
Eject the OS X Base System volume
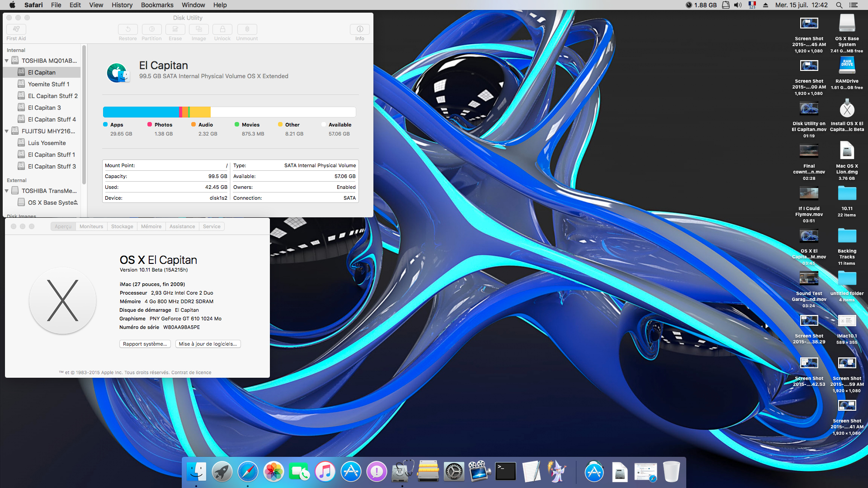(x=75, y=202)
